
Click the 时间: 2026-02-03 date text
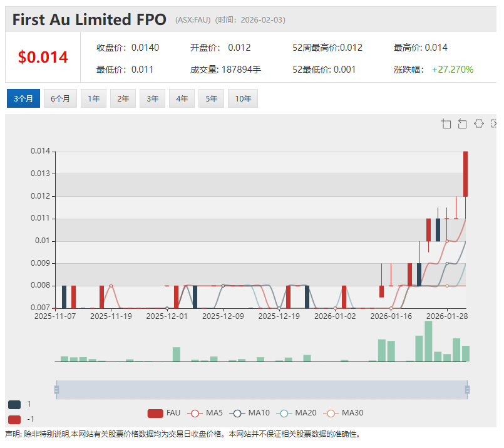[x=250, y=20]
